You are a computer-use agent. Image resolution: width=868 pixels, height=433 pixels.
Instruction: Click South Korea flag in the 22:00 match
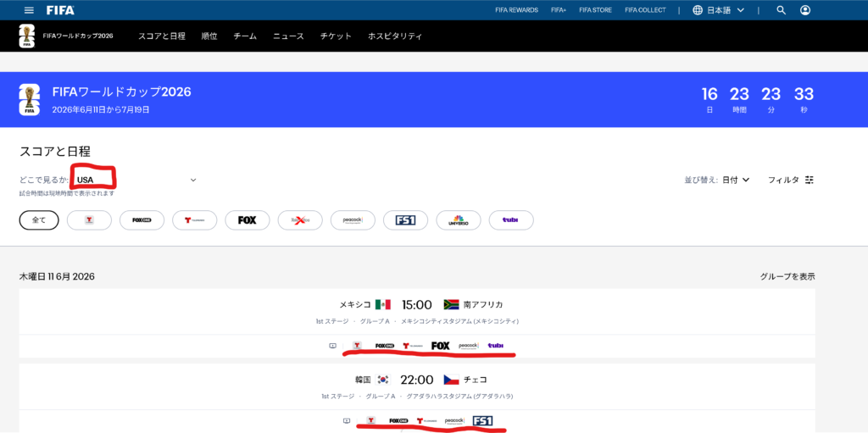[383, 380]
